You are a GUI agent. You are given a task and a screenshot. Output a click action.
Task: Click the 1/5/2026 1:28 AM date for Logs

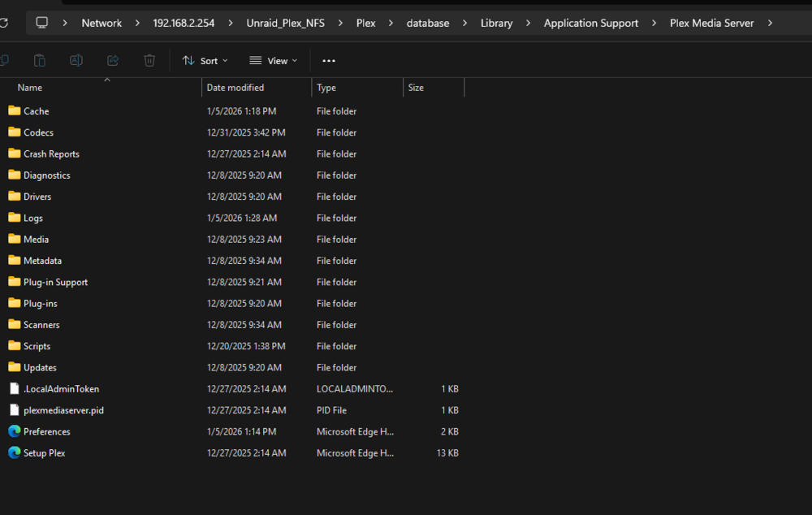(x=242, y=218)
